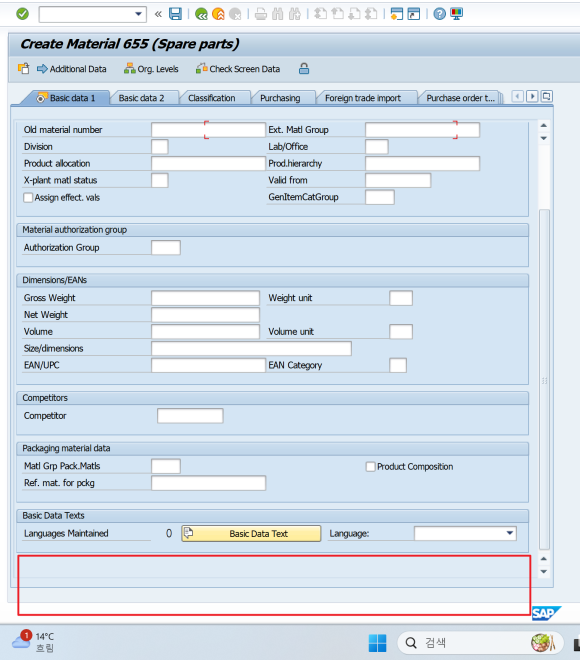Click the Print icon in the toolbar
The width and height of the screenshot is (580, 660).
[261, 14]
